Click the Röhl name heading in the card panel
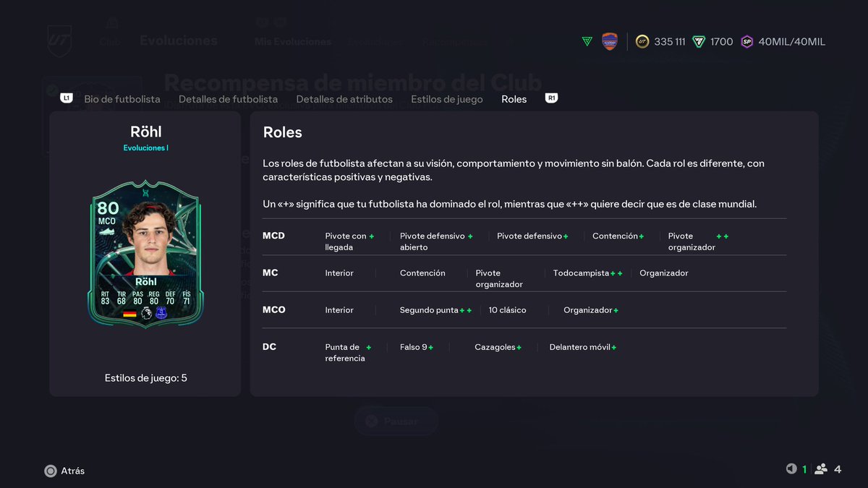The image size is (868, 488). 145,132
